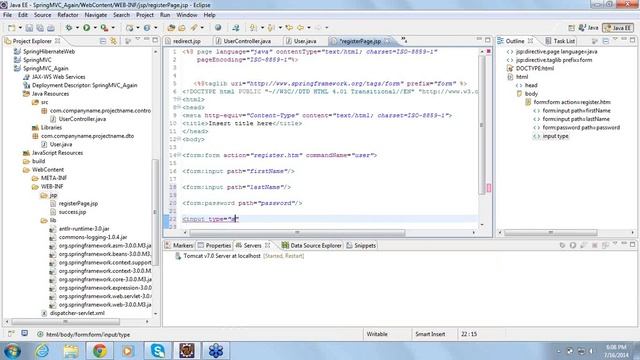
Task: Open the Outline view menu triangle
Action: tap(615, 40)
